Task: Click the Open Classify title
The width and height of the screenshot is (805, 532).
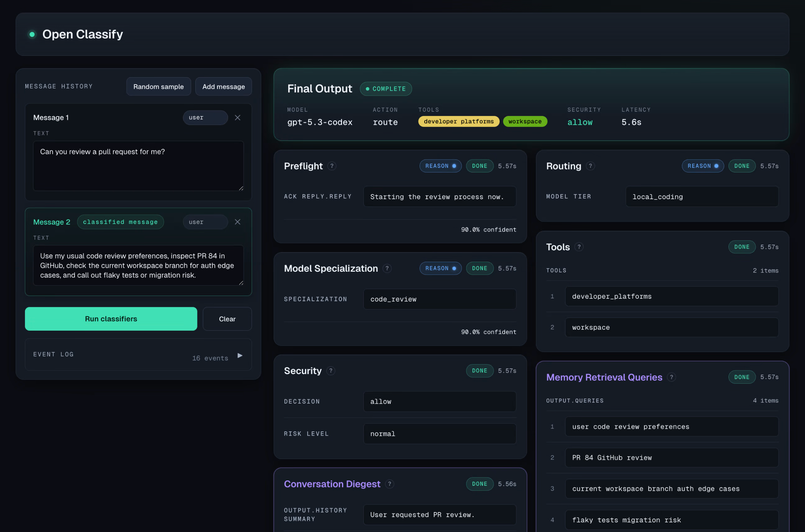Action: (83, 34)
